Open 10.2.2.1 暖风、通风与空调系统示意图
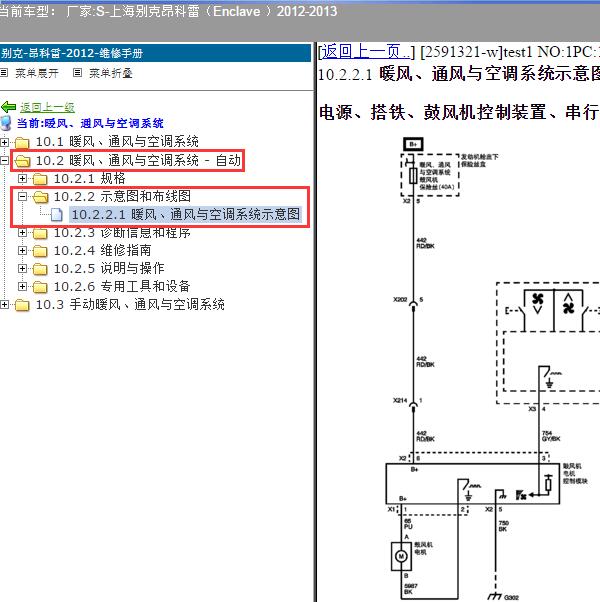Screen dimensions: 600x602 coord(186,214)
